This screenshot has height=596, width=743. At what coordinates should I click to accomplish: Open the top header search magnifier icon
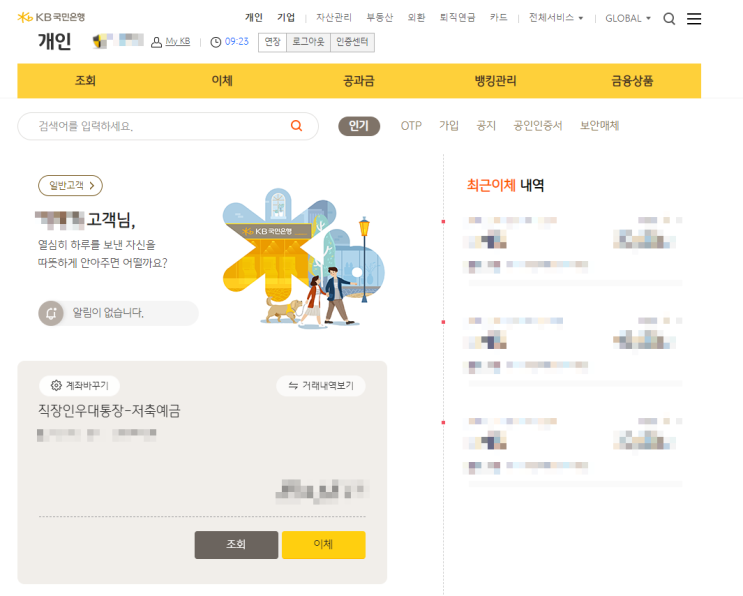[669, 18]
